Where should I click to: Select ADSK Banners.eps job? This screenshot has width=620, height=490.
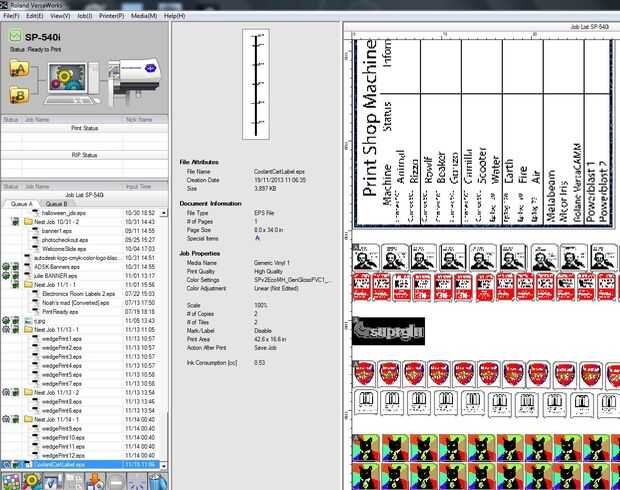(57, 267)
